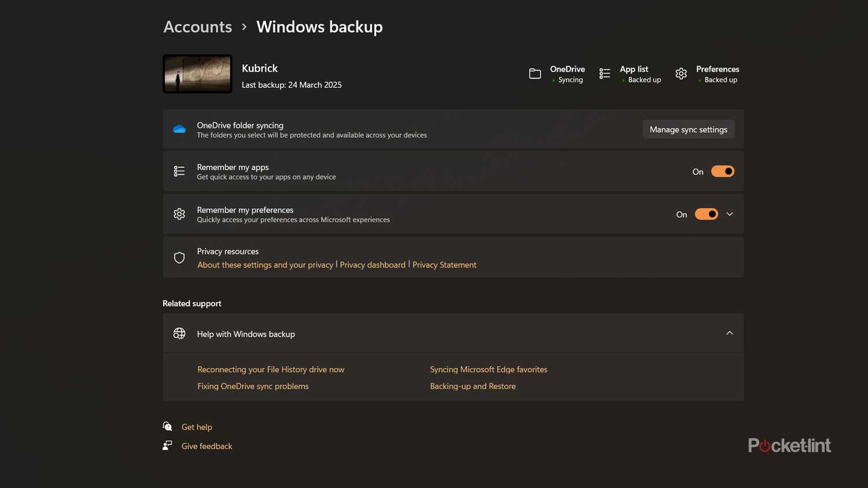Click the Remember my apps list icon
This screenshot has height=488, width=868.
click(179, 171)
